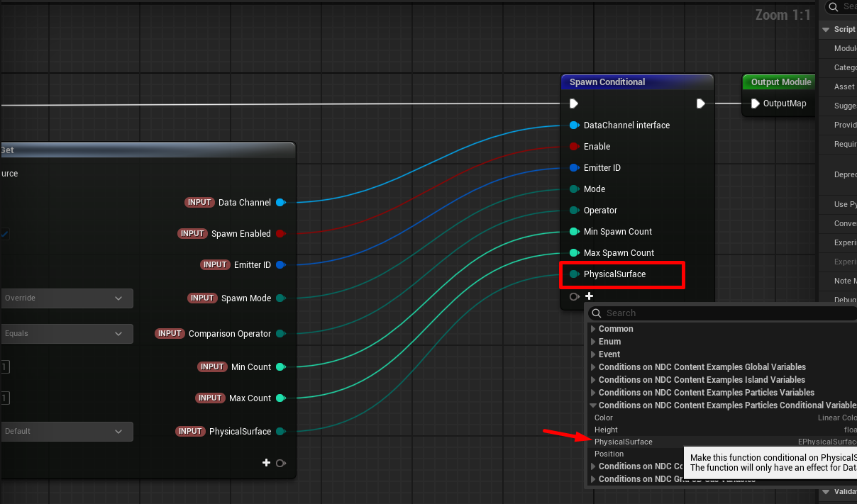Click the Spawn Conditional execution input pin
Viewport: 857px width, 504px height.
click(574, 103)
